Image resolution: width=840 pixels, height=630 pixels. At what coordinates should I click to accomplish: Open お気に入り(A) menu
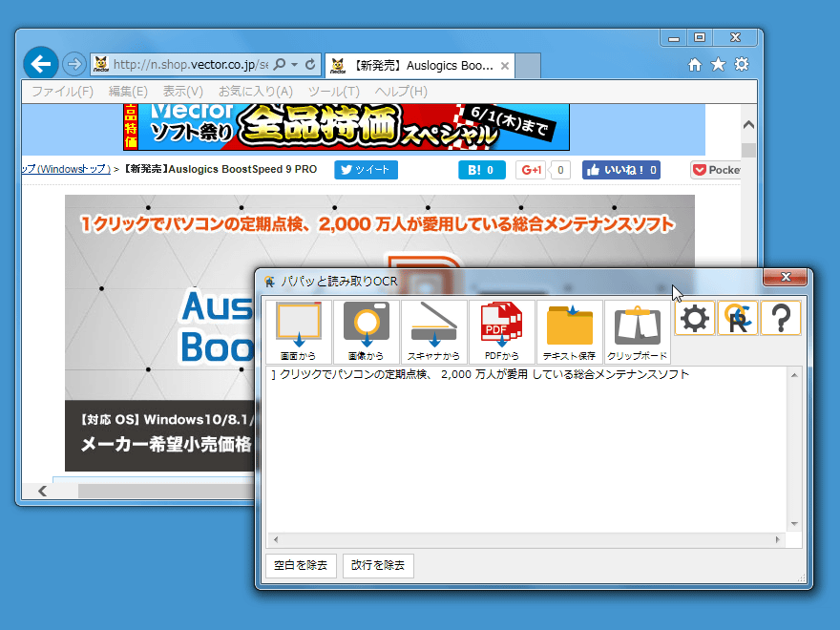tap(256, 92)
